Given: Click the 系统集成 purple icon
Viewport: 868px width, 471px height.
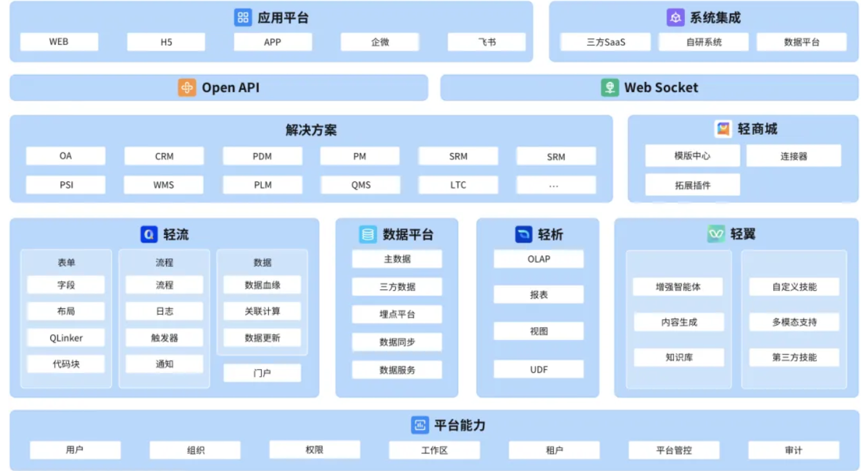Looking at the screenshot, I should 675,17.
